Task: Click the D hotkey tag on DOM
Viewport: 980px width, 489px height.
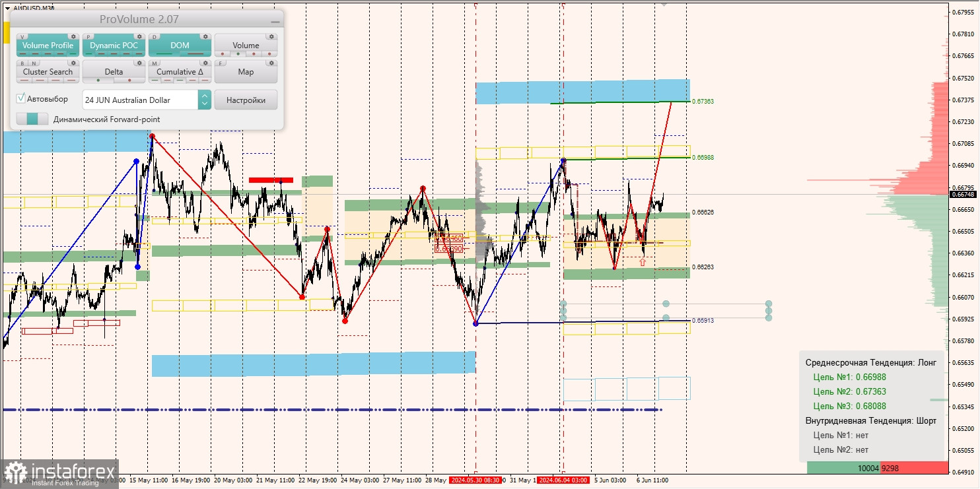Action: tap(155, 37)
